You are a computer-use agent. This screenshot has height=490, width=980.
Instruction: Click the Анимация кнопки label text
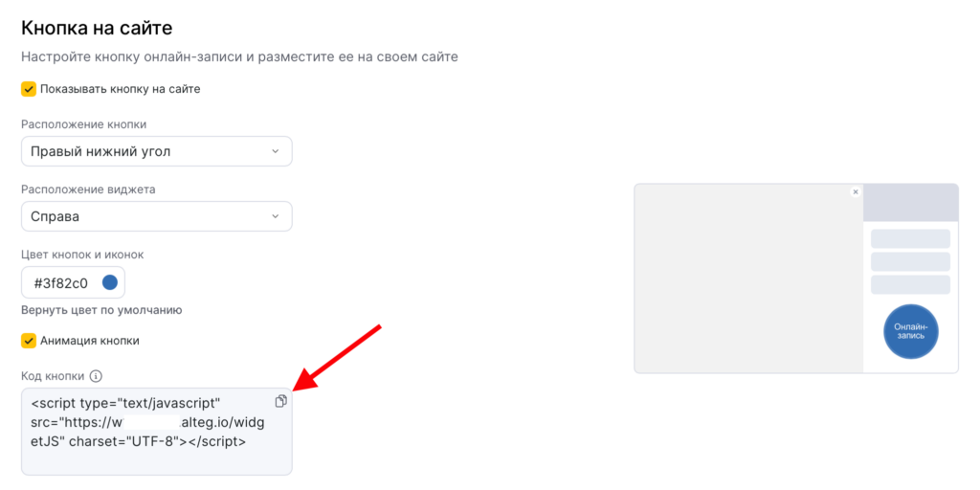(x=90, y=340)
